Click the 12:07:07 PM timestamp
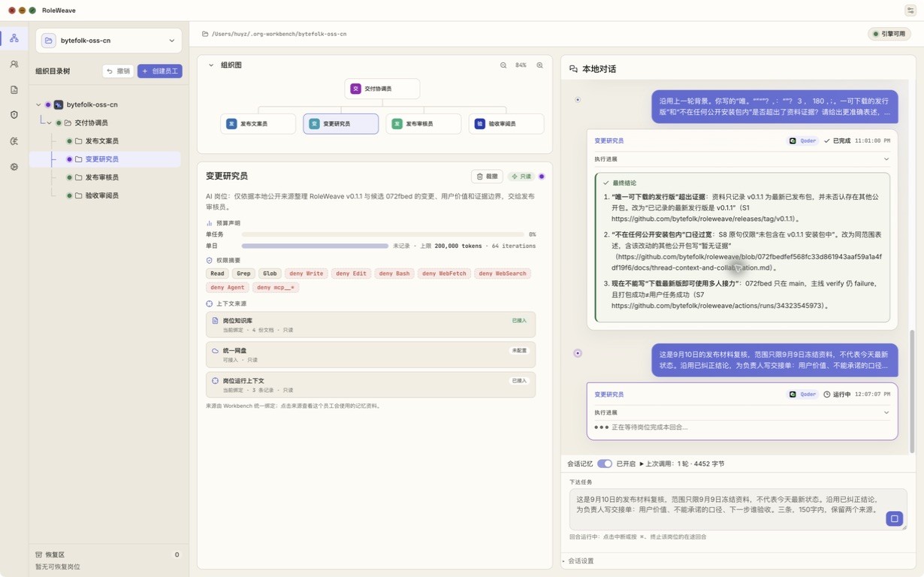Image resolution: width=924 pixels, height=577 pixels. point(871,394)
